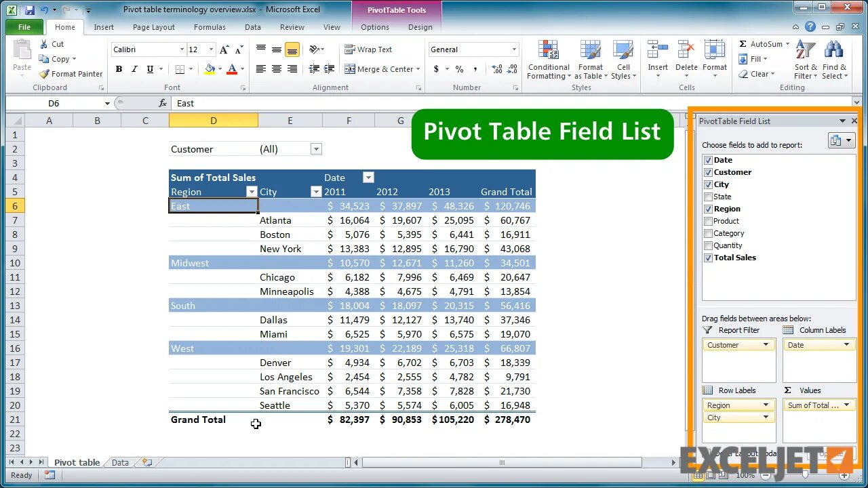Apply Comma Style
This screenshot has height=488, width=868.
coord(475,69)
